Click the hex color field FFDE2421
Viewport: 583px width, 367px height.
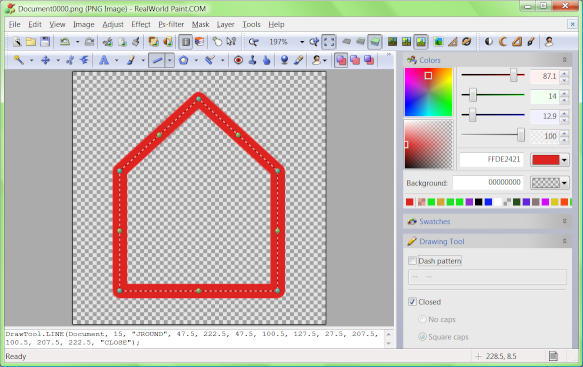(x=492, y=160)
